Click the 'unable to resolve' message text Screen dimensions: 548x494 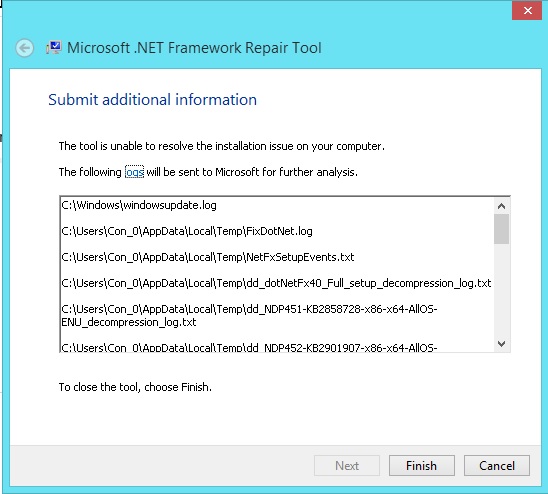click(222, 146)
